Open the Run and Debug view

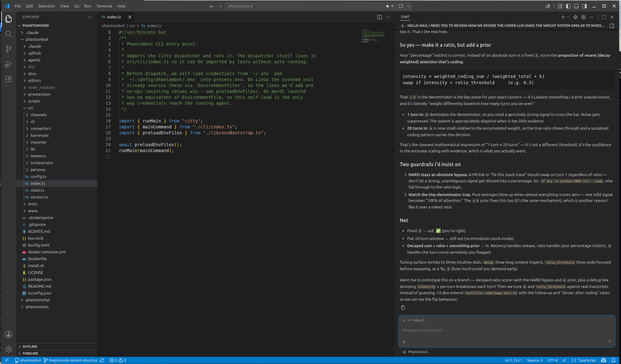click(x=8, y=64)
